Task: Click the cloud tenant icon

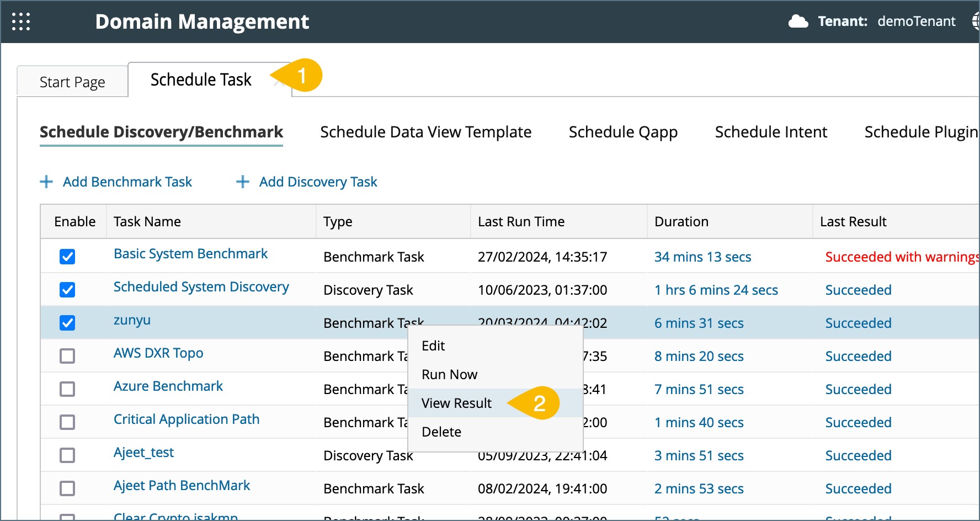Action: click(798, 22)
